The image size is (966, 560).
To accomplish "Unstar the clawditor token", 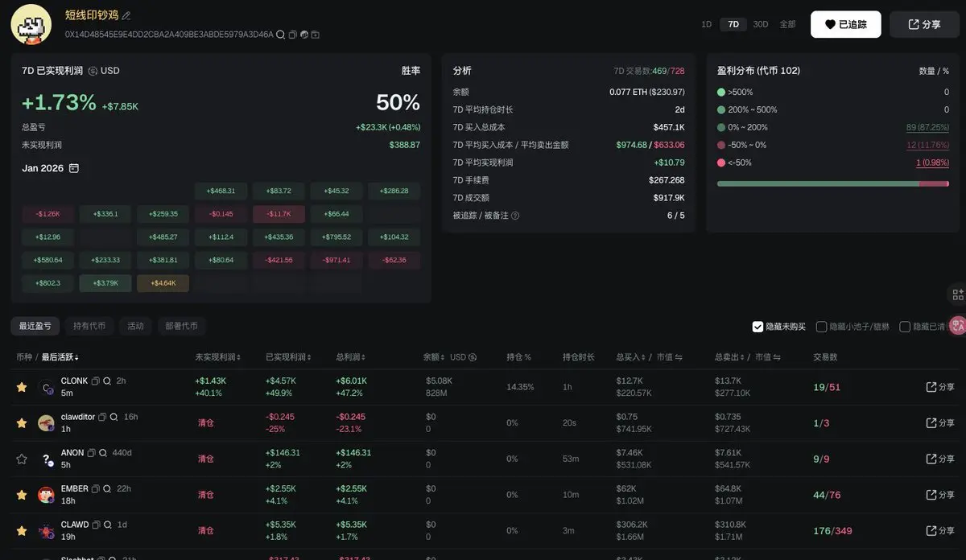I will [x=22, y=422].
